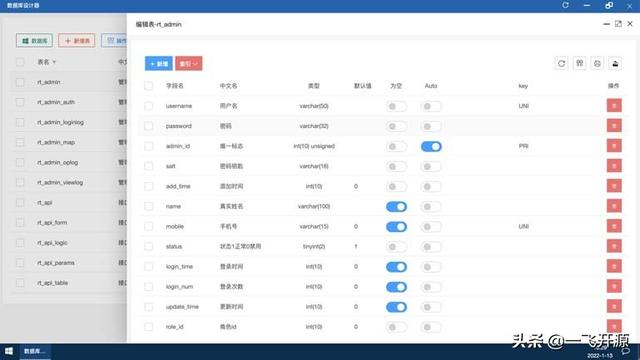The image size is (640, 360).
Task: Maximize the rt_admin edit dialog
Action: (x=618, y=24)
